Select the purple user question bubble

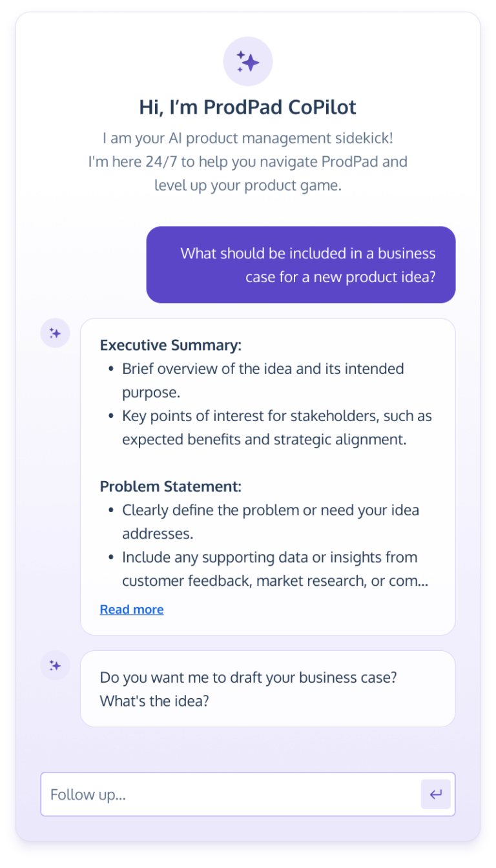[301, 265]
